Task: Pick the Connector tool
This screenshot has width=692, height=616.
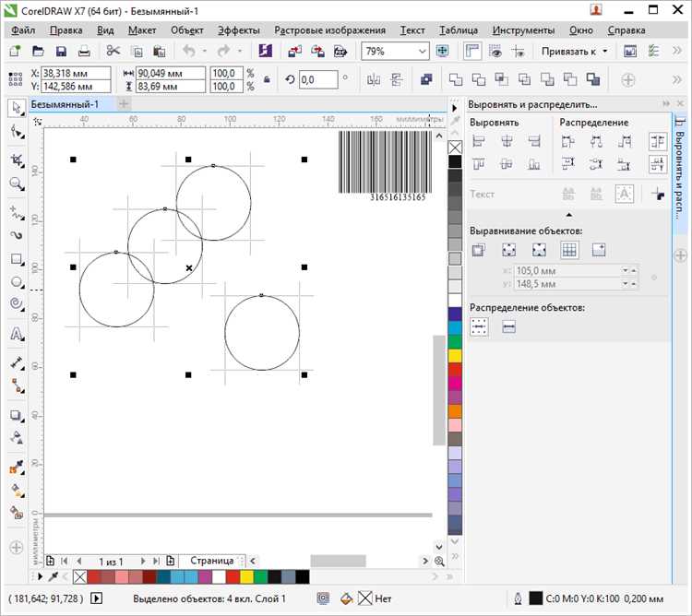Action: point(17,385)
